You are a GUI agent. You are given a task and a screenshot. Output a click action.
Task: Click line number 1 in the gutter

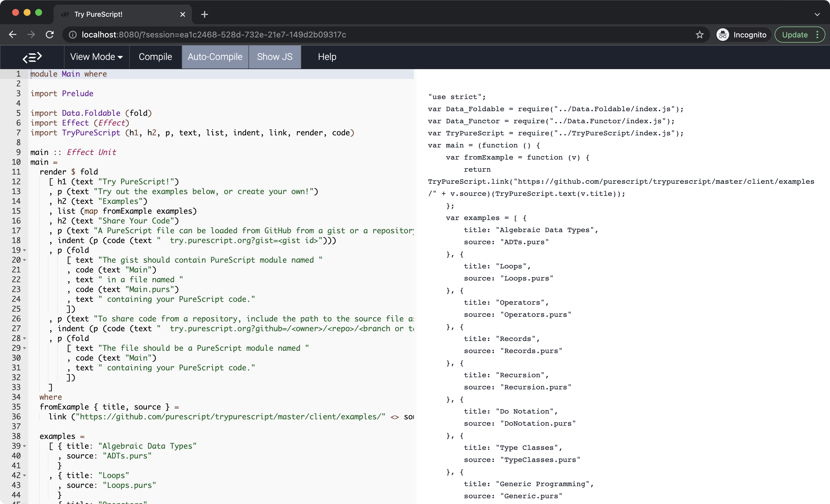tap(18, 74)
